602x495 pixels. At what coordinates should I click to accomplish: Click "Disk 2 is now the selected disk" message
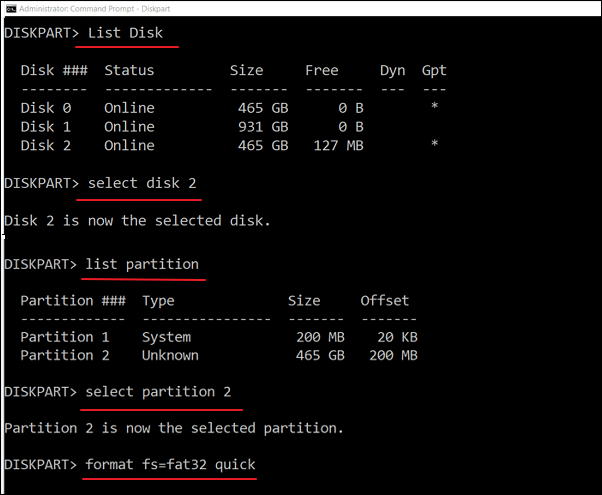[137, 220]
